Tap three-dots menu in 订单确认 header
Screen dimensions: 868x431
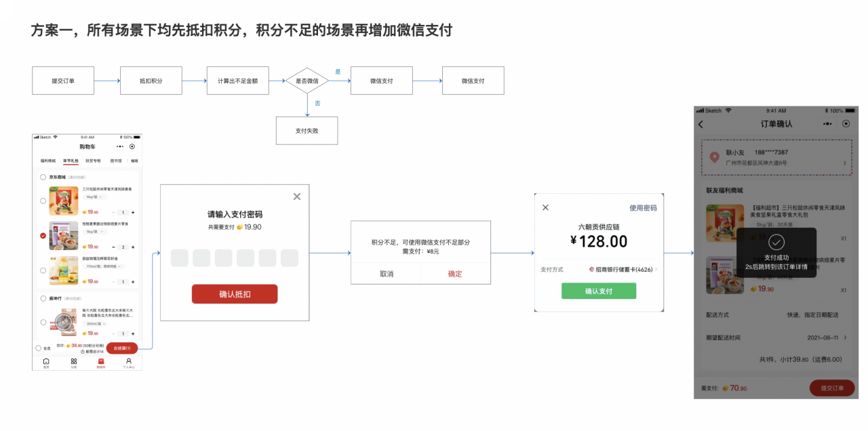(827, 123)
